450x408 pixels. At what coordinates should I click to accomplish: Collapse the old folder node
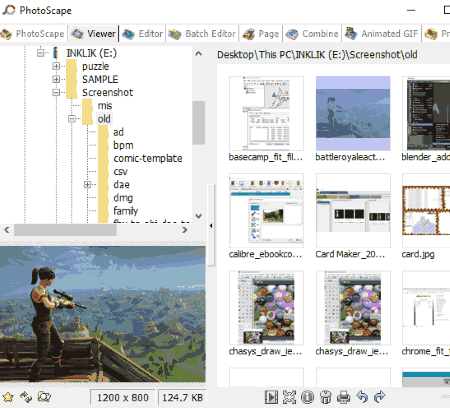click(x=72, y=119)
